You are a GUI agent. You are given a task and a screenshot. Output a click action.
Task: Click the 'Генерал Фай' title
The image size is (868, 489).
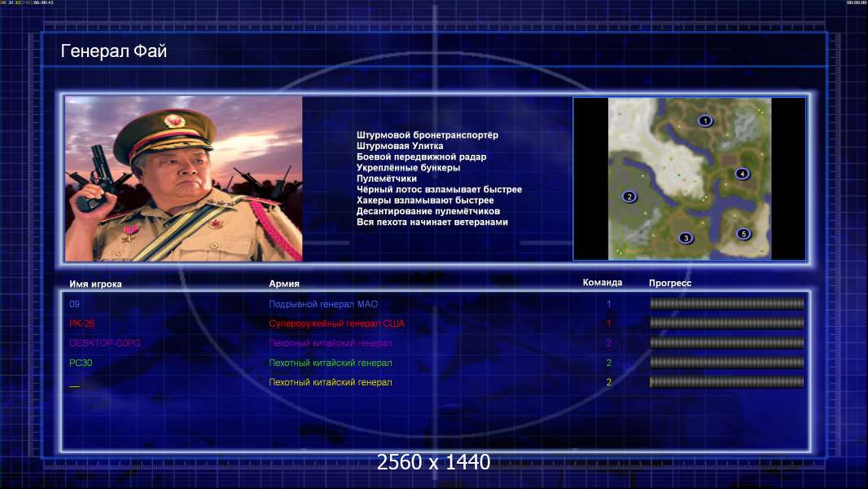click(x=113, y=51)
